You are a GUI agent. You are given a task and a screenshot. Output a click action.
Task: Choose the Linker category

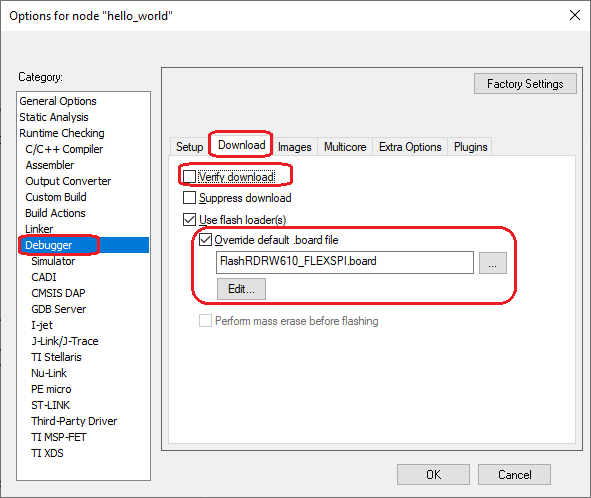(39, 229)
